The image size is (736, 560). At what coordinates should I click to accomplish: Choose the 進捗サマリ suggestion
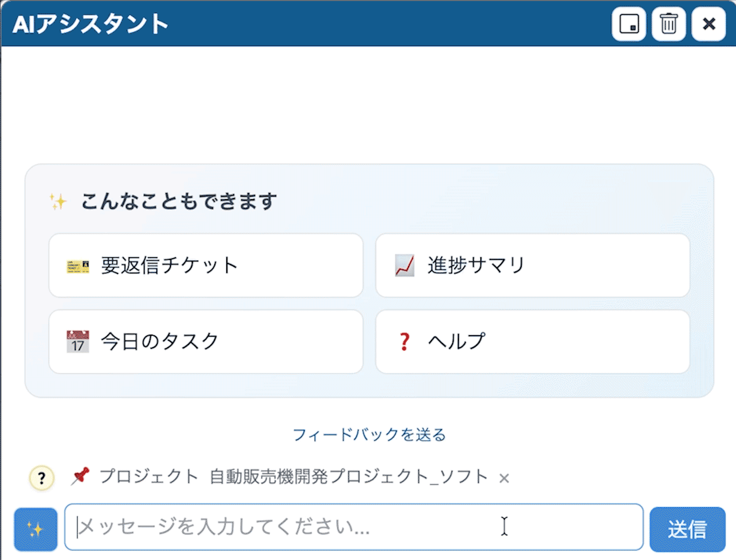(532, 266)
